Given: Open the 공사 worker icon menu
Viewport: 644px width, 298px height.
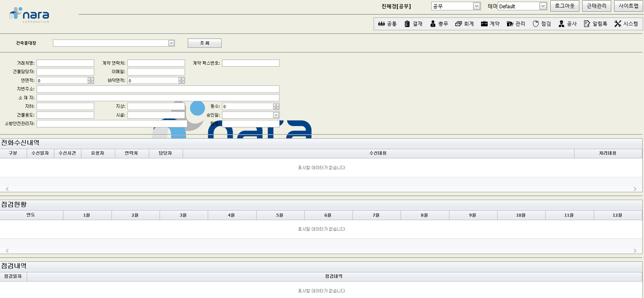Looking at the screenshot, I should (567, 24).
